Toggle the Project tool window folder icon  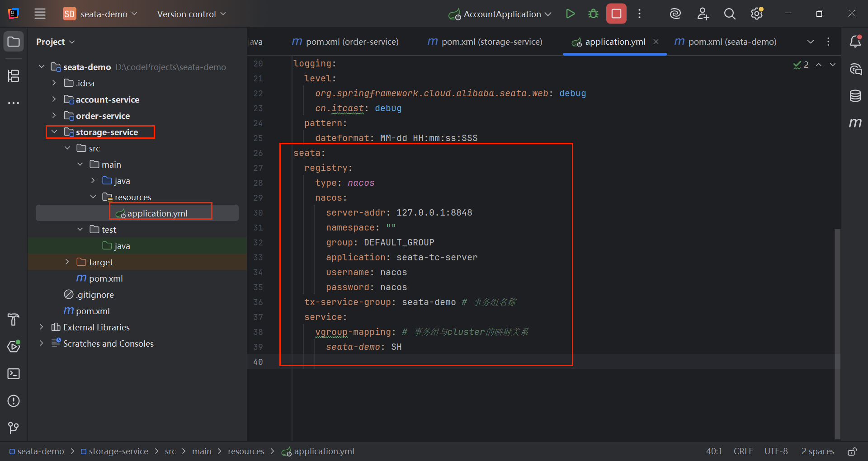14,42
